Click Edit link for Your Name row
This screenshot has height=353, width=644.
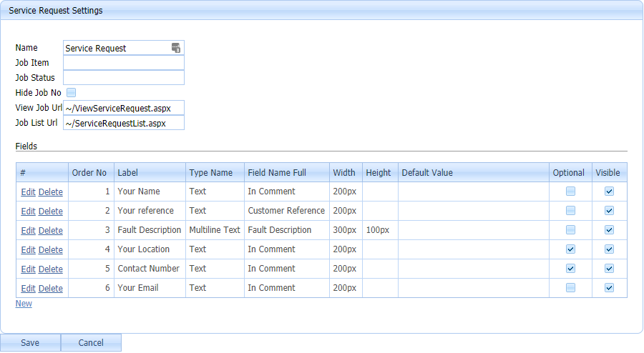[28, 192]
